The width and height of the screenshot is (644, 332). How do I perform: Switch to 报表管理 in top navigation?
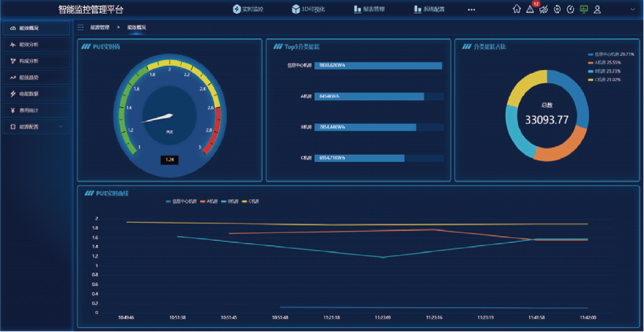pos(369,9)
